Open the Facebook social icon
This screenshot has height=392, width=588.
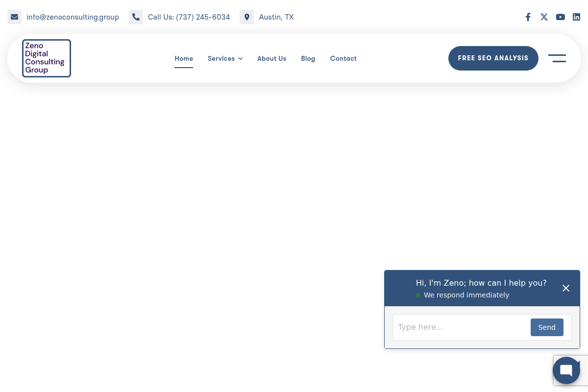(528, 17)
